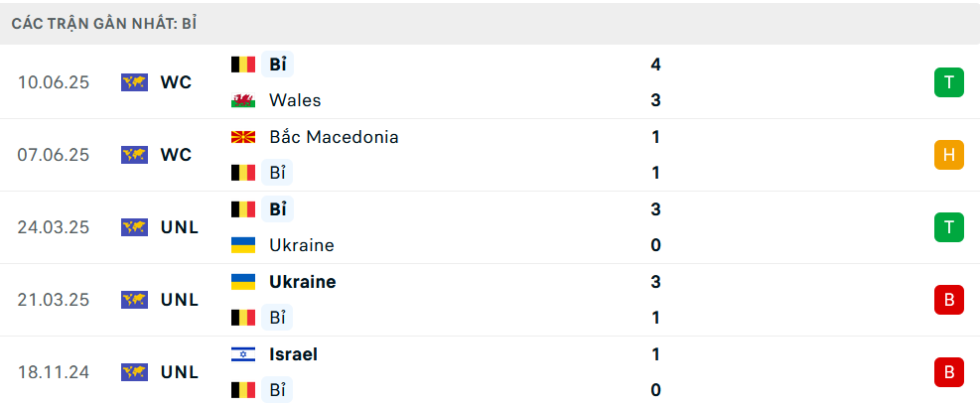Click the UNL label on 18.11.24
Screen dimensions: 980x407
179,372
